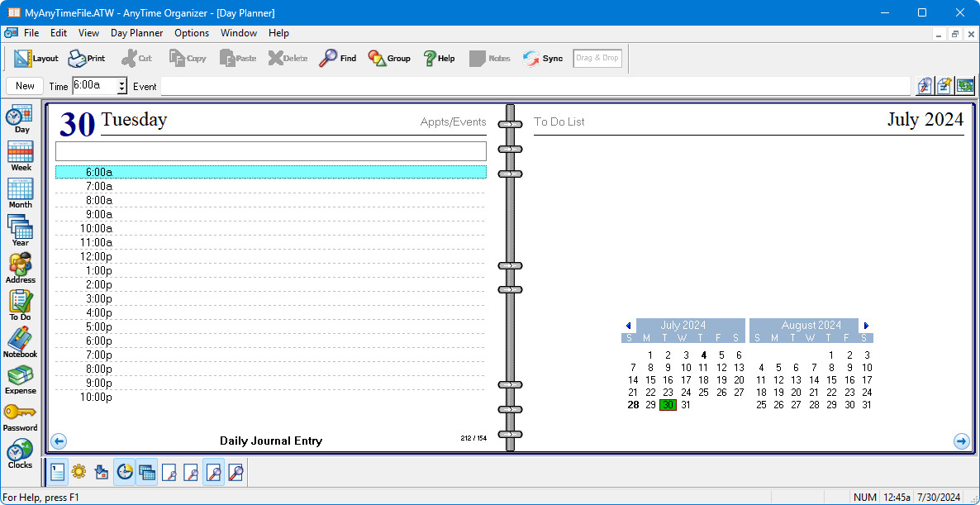The height and width of the screenshot is (505, 980).
Task: Click the clock icon in bottom toolbar
Action: [125, 473]
